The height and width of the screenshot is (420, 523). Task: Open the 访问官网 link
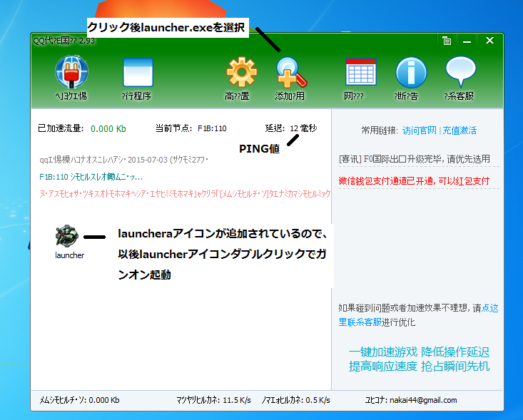[x=419, y=130]
